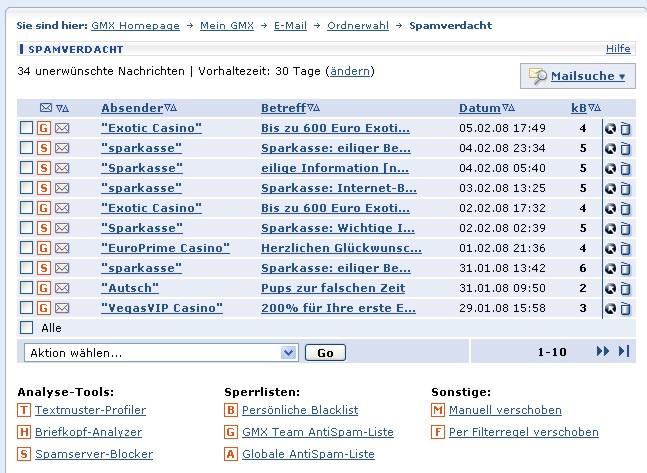This screenshot has width=647, height=473.
Task: Click the G icon in the Autsch row
Action: pos(44,288)
